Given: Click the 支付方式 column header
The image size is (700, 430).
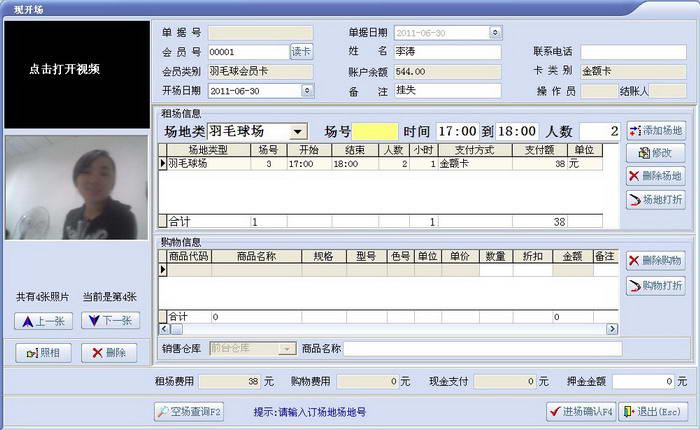Looking at the screenshot, I should 475,150.
